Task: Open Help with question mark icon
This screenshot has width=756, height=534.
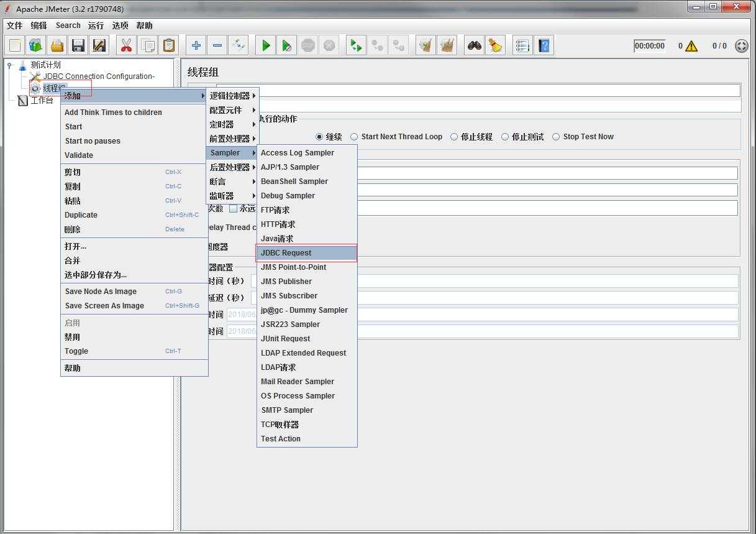Action: pyautogui.click(x=544, y=45)
